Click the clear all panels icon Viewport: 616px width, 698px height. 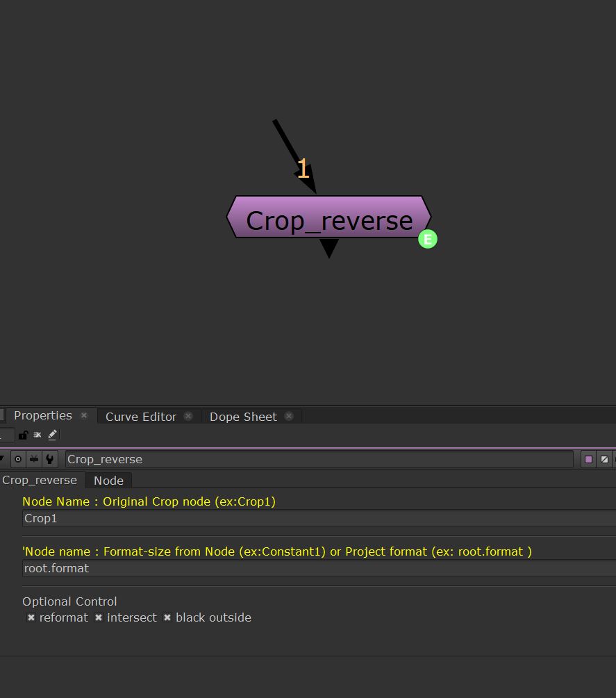pyautogui.click(x=38, y=435)
